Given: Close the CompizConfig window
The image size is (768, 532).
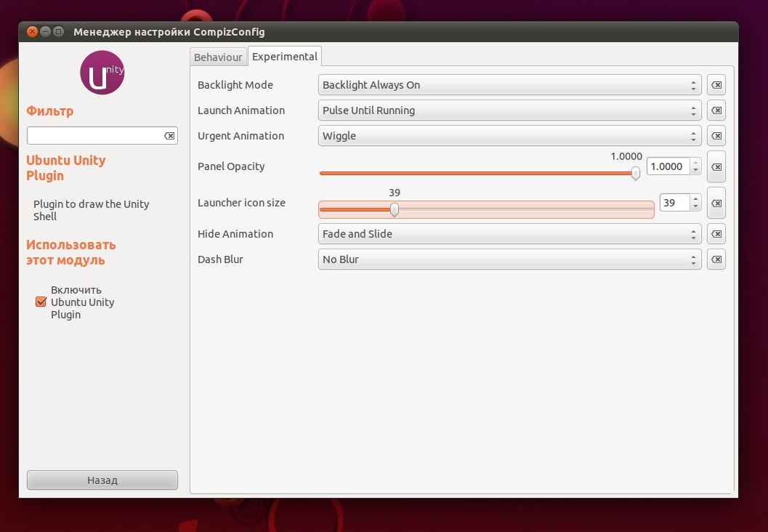Looking at the screenshot, I should coord(32,32).
